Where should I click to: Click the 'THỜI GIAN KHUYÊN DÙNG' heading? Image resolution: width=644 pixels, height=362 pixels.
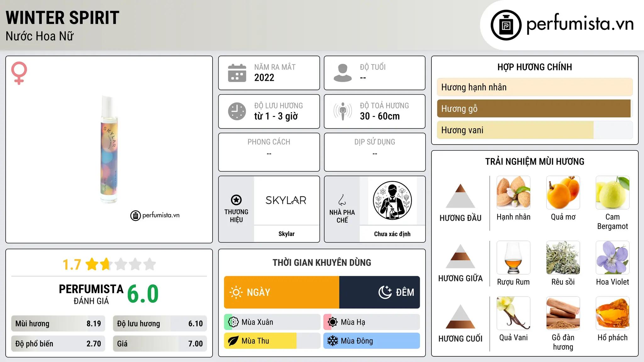point(322,263)
